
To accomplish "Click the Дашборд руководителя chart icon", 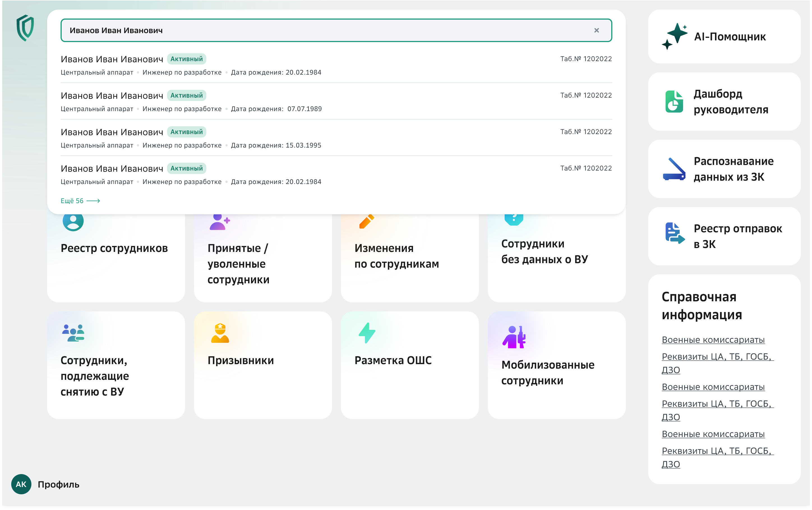I will (674, 102).
